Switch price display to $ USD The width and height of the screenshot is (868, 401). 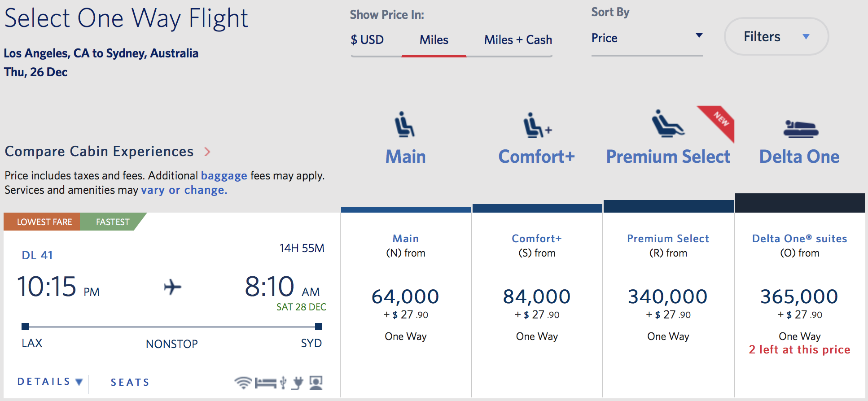coord(367,39)
